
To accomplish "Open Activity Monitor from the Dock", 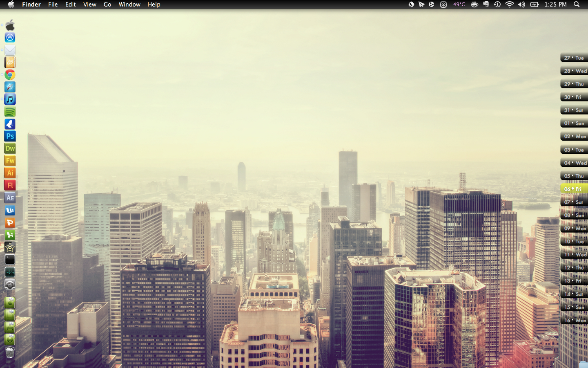I will pyautogui.click(x=10, y=272).
